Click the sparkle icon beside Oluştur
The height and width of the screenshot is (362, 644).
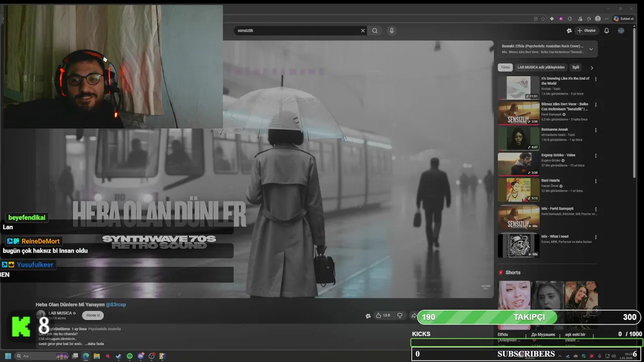pos(569,31)
